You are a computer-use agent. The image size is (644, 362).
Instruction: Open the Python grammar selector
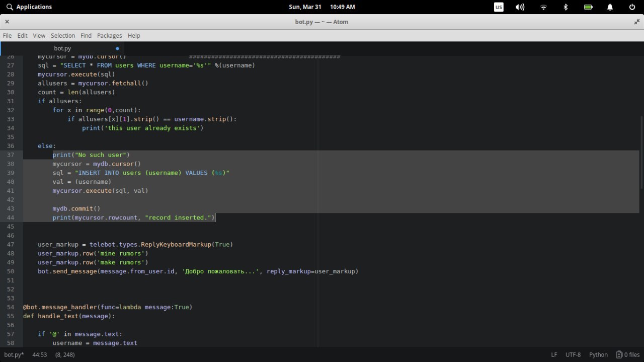(x=598, y=354)
